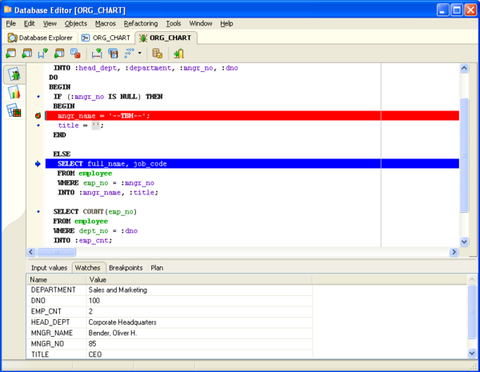The image size is (480, 372).
Task: Open the Refactoring menu
Action: [141, 24]
